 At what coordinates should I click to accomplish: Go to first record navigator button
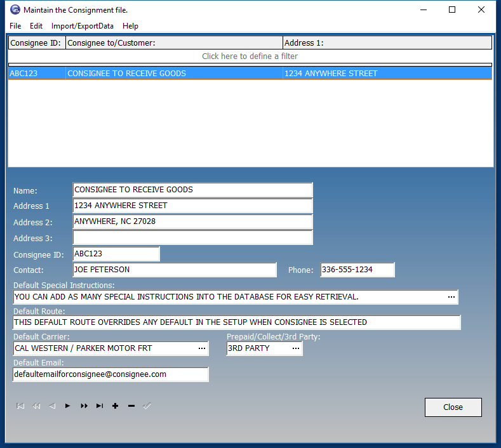(20, 406)
